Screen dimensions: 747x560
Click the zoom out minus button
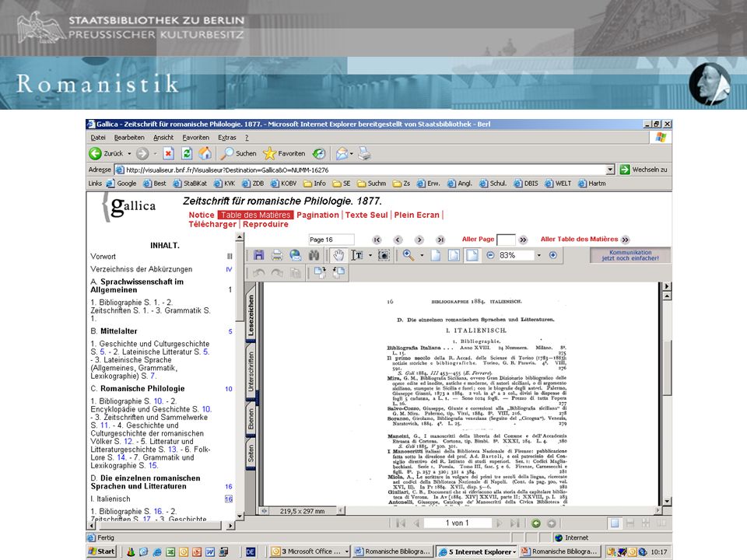(x=490, y=255)
